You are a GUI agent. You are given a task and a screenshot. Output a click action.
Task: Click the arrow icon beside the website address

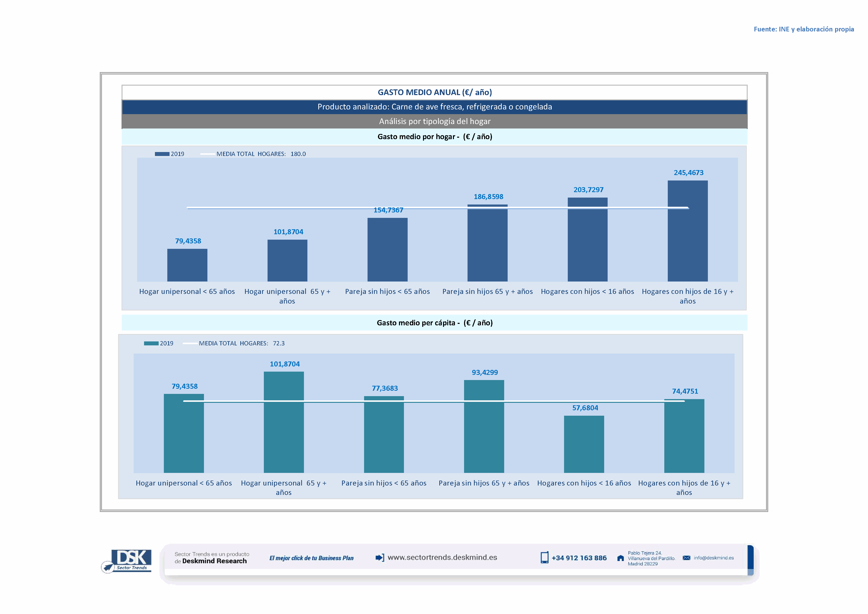tap(380, 557)
